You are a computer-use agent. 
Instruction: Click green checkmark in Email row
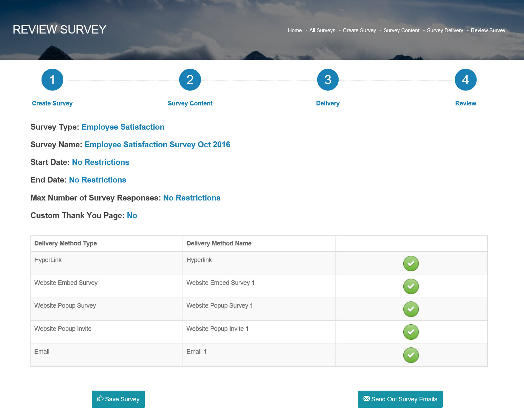411,355
